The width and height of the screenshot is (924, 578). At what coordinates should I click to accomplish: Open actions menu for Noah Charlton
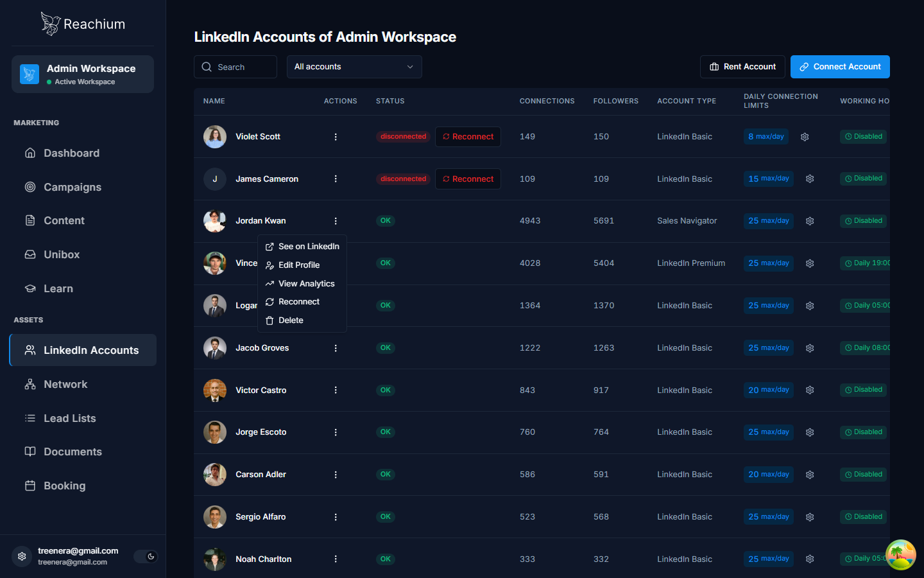click(336, 559)
